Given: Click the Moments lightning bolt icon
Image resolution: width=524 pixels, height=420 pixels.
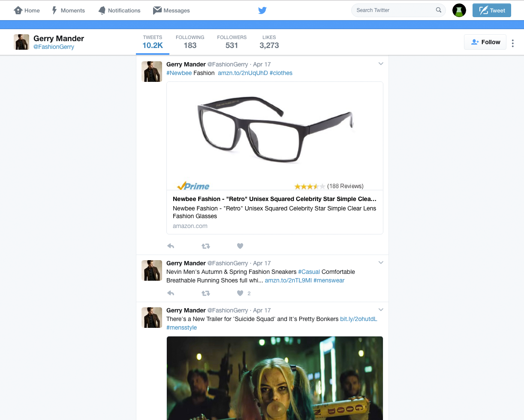Looking at the screenshot, I should (54, 10).
